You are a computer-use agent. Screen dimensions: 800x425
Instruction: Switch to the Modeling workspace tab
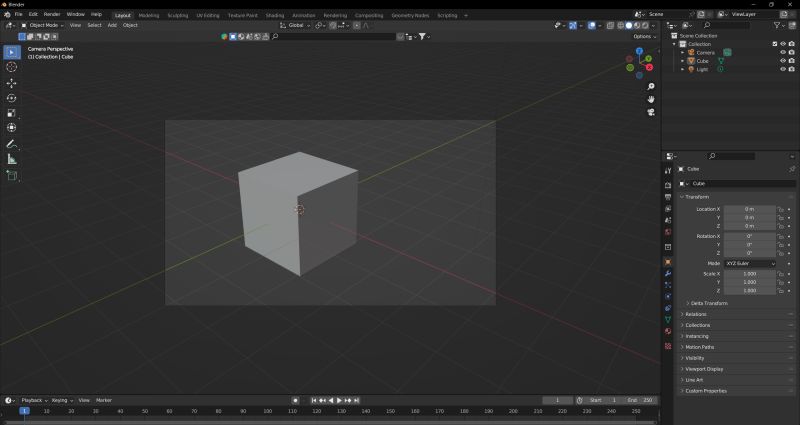[148, 15]
